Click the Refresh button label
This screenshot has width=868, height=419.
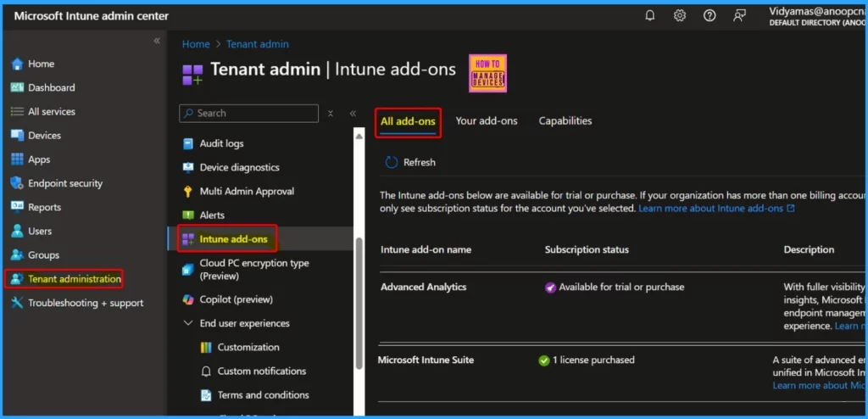[419, 162]
